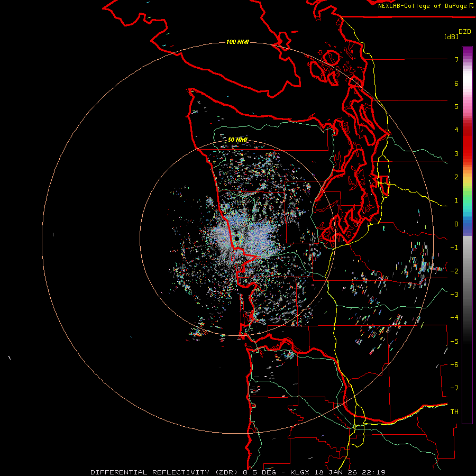Click the 1 dB legend value
Image resolution: width=476 pixels, height=476 pixels.
456,200
